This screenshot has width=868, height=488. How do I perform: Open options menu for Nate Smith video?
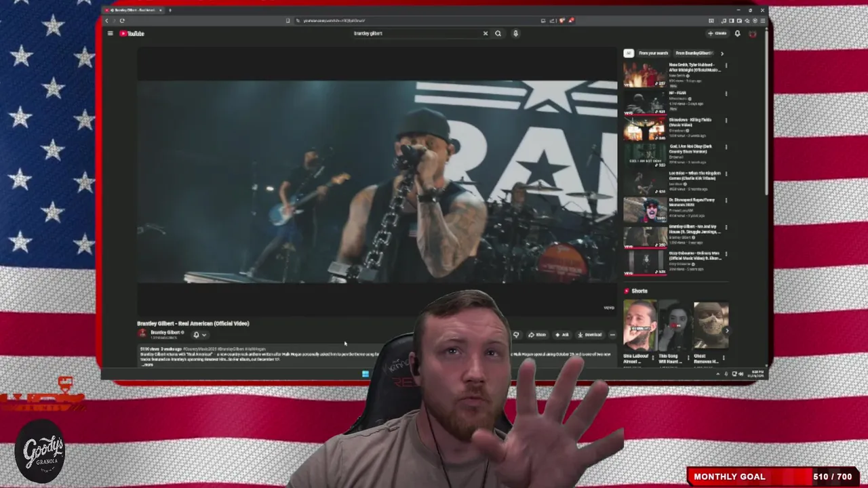point(726,66)
